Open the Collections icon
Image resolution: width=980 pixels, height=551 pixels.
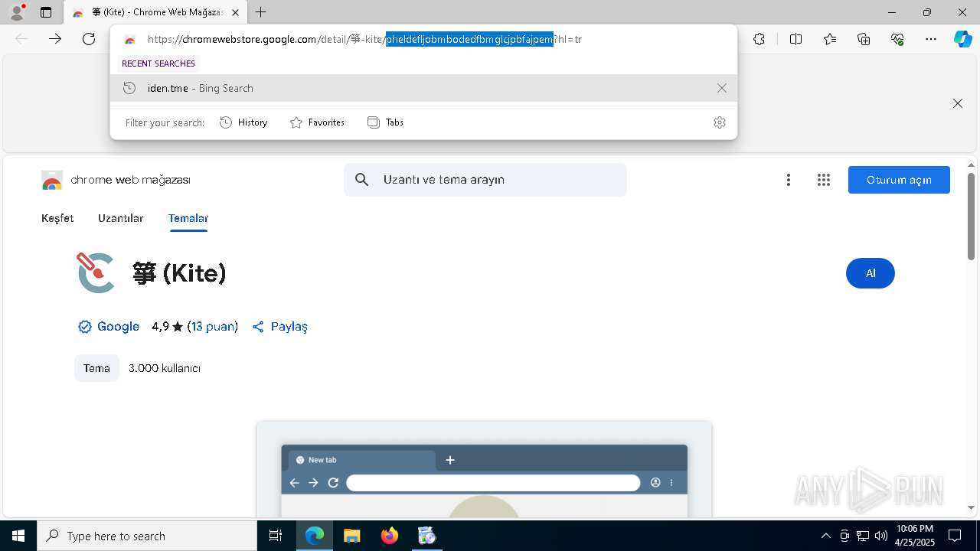(864, 39)
